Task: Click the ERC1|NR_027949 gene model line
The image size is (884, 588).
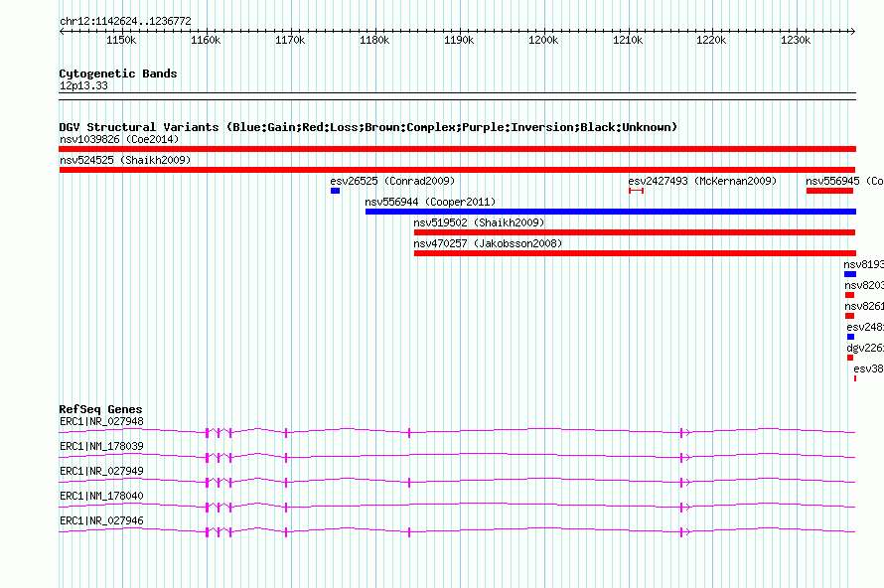Action: (x=457, y=482)
